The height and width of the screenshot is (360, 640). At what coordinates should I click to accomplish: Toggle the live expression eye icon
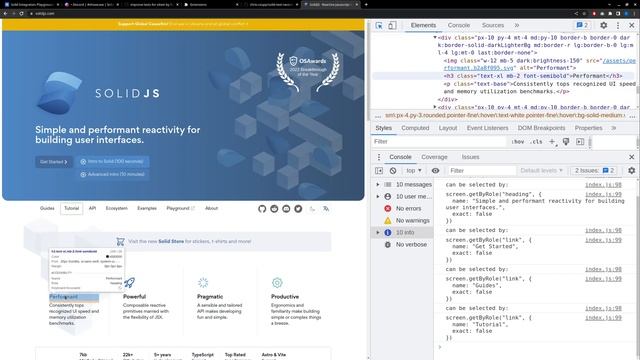click(x=436, y=171)
